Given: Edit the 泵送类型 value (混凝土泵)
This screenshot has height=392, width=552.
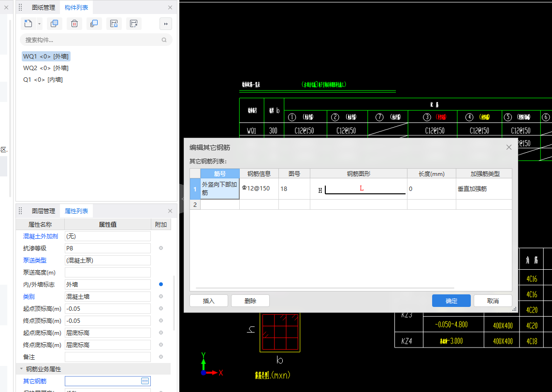Looking at the screenshot, I should [x=108, y=261].
